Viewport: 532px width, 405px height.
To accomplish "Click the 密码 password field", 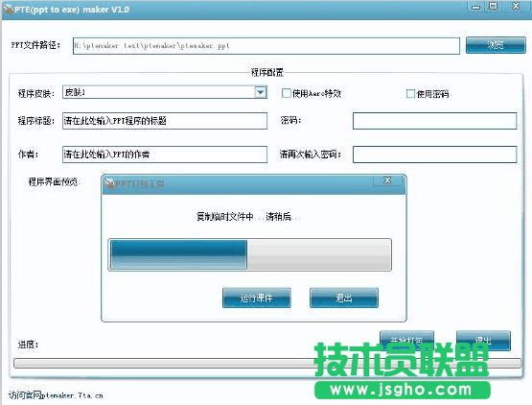I will tap(434, 121).
